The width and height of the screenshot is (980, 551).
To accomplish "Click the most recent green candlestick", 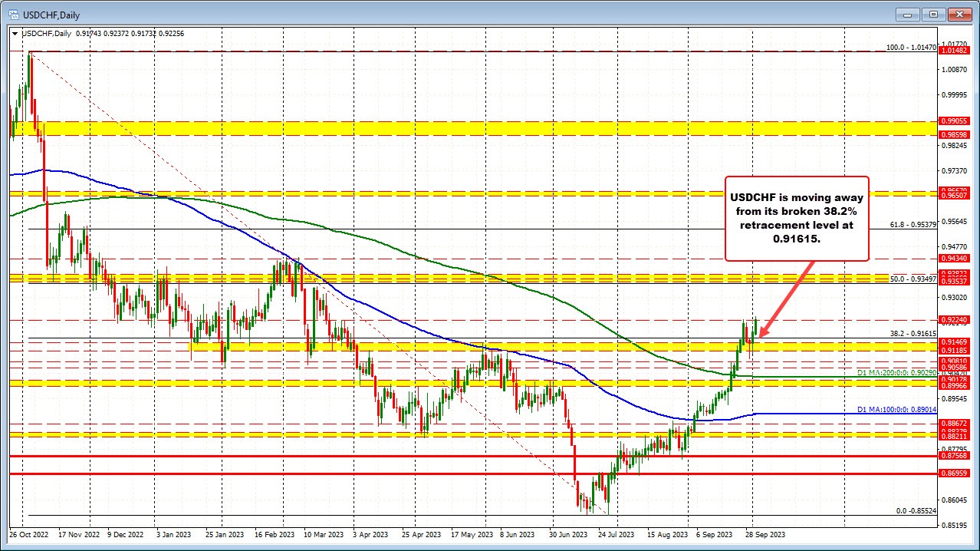I will 755,326.
